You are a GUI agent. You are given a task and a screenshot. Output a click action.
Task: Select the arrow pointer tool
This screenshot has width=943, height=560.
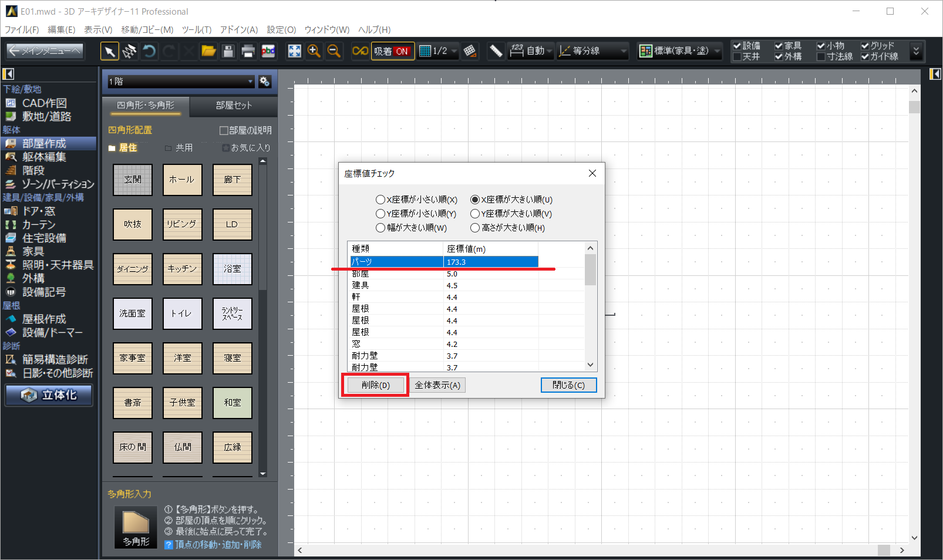109,52
